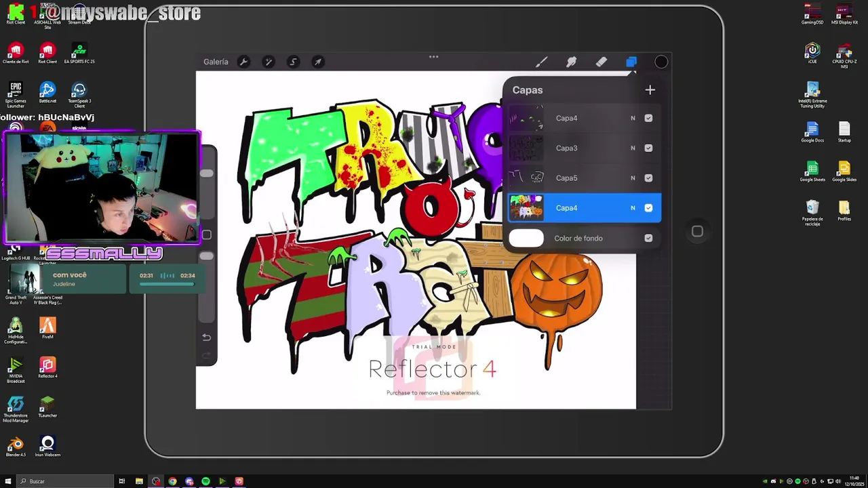Toggle Color de fondo visibility checkbox
The image size is (868, 488).
click(x=648, y=238)
